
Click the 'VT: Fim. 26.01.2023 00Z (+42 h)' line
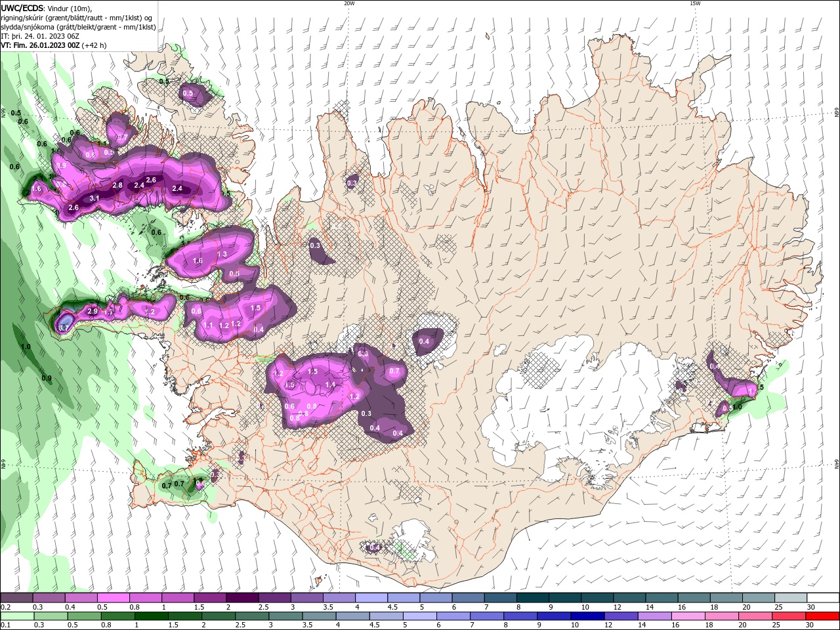click(54, 45)
